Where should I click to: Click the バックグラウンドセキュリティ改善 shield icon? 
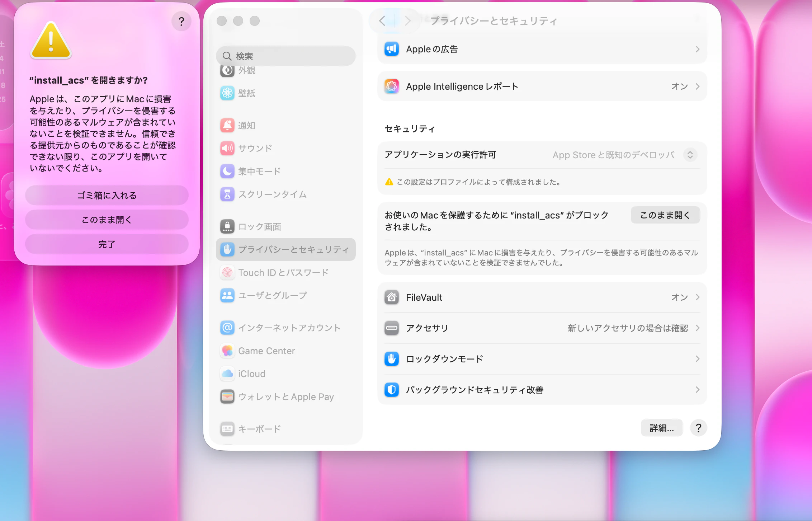pos(392,390)
